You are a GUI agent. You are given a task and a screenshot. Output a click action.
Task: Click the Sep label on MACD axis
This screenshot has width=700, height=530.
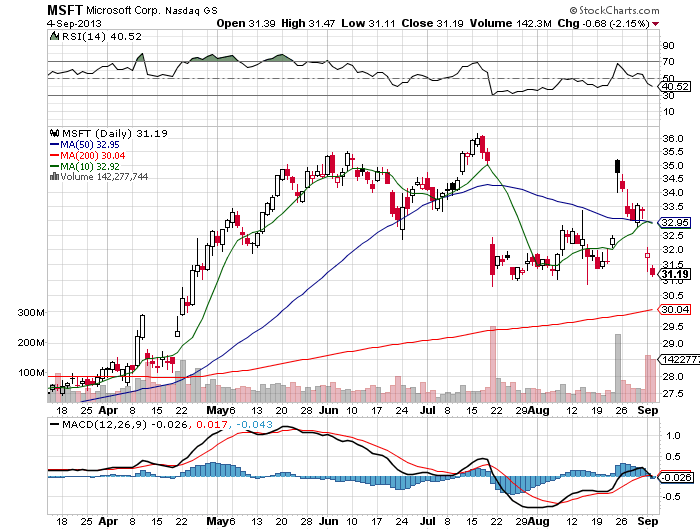pos(648,521)
